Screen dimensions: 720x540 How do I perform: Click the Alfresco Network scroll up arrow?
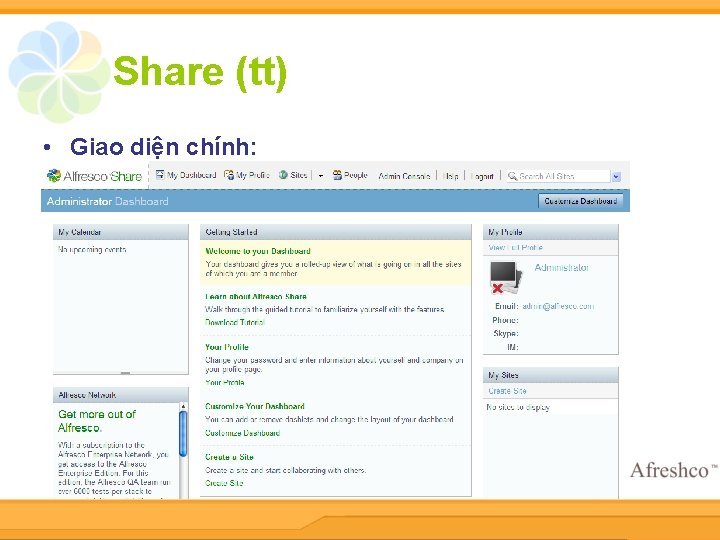click(183, 406)
